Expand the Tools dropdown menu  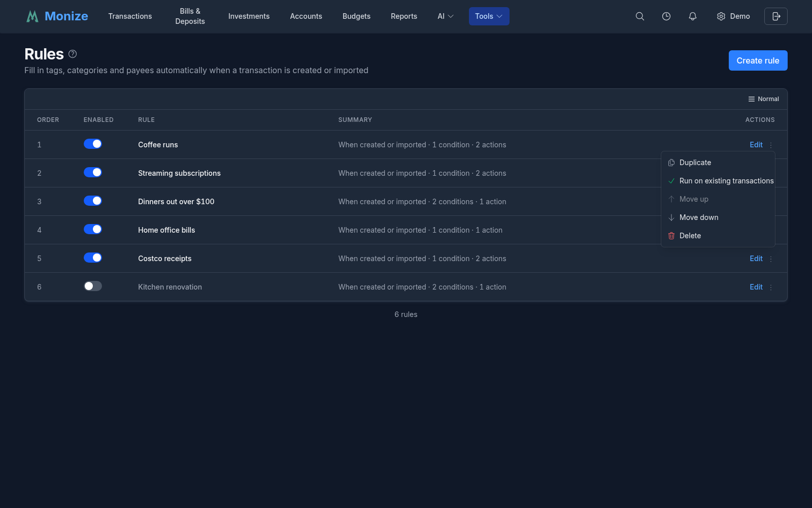(489, 16)
